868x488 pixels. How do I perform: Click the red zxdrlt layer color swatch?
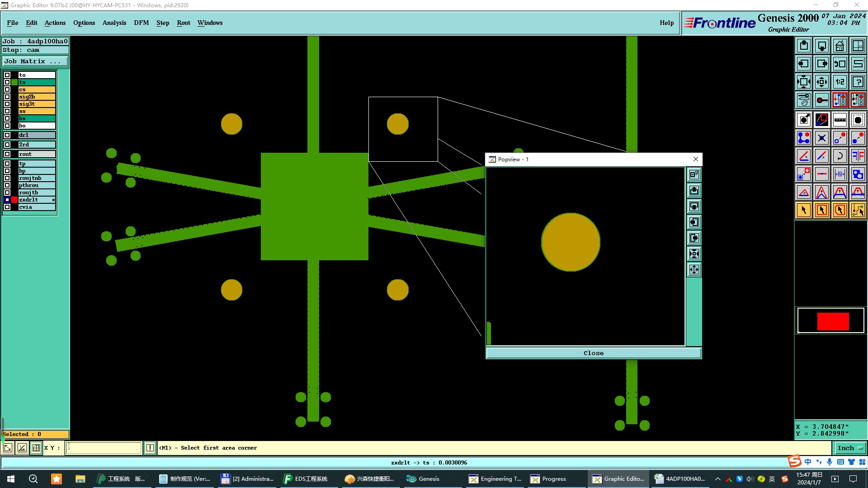point(14,200)
